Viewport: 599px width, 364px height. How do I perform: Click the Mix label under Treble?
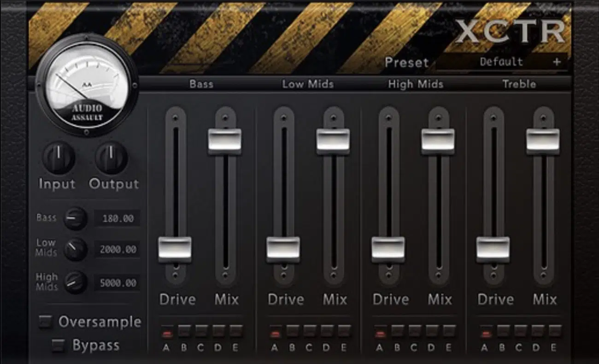(545, 299)
